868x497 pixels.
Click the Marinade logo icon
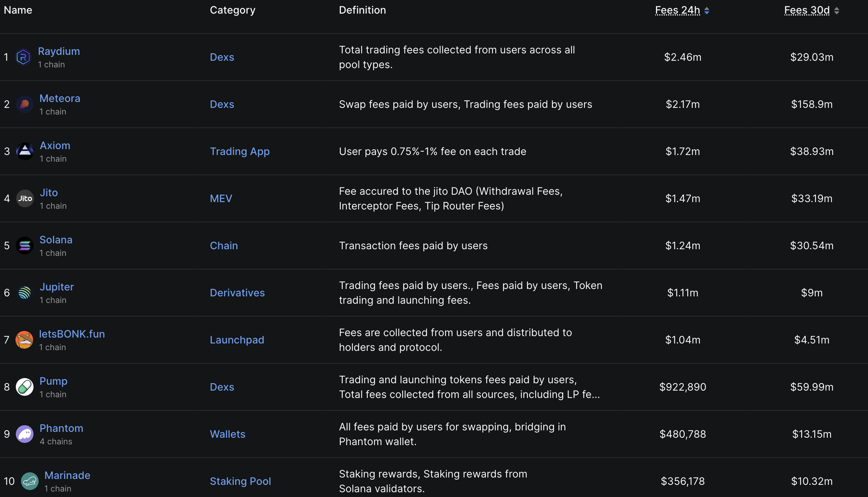30,481
